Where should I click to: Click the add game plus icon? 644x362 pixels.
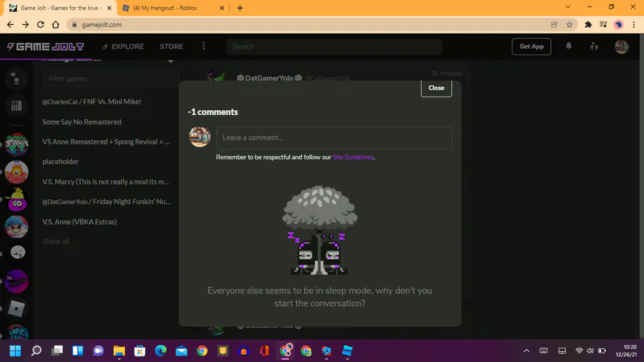tap(170, 61)
